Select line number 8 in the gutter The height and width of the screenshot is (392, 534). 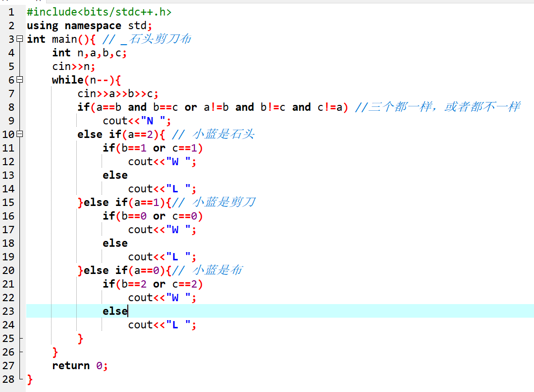coord(11,107)
